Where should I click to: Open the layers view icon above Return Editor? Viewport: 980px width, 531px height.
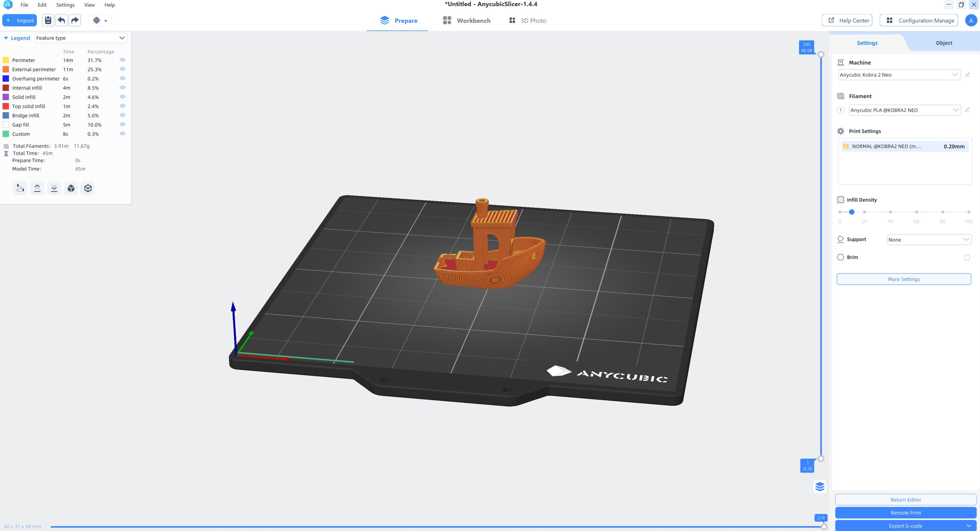click(820, 487)
